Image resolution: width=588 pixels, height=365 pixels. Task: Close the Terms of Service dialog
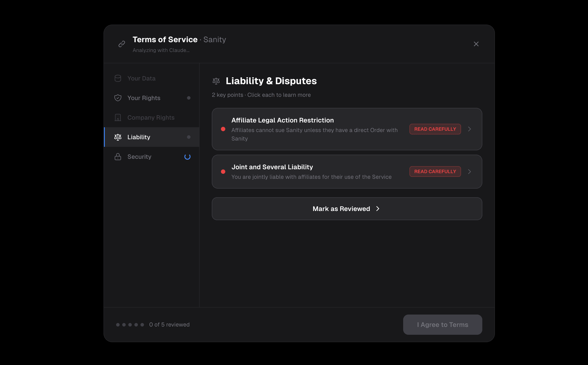click(476, 44)
